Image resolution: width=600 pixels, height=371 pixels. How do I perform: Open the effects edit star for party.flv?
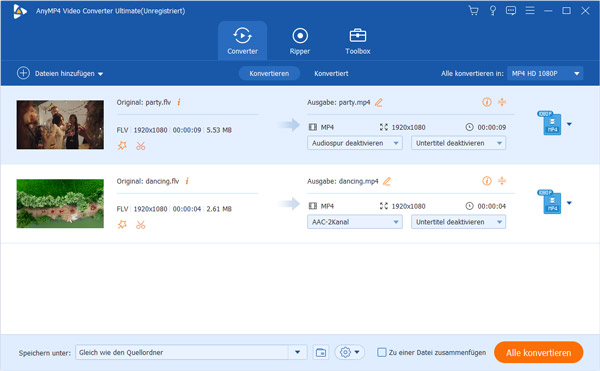click(x=122, y=146)
